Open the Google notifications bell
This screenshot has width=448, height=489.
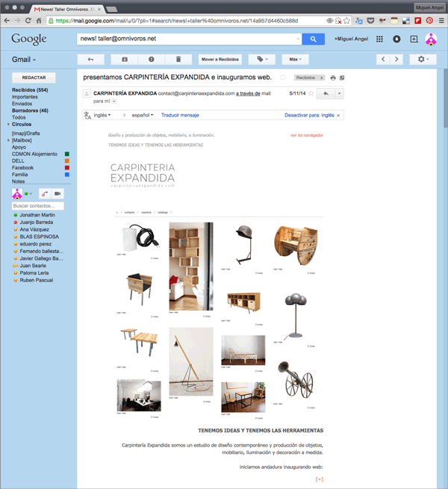tap(396, 39)
